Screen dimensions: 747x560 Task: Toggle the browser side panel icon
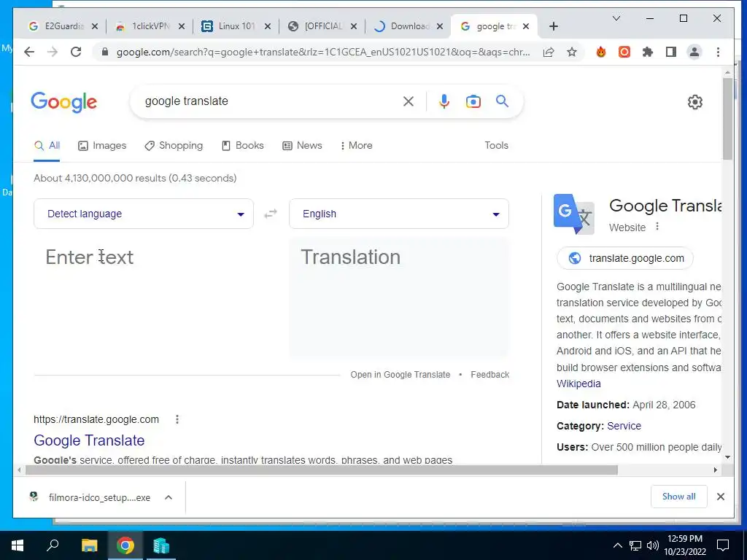click(671, 52)
